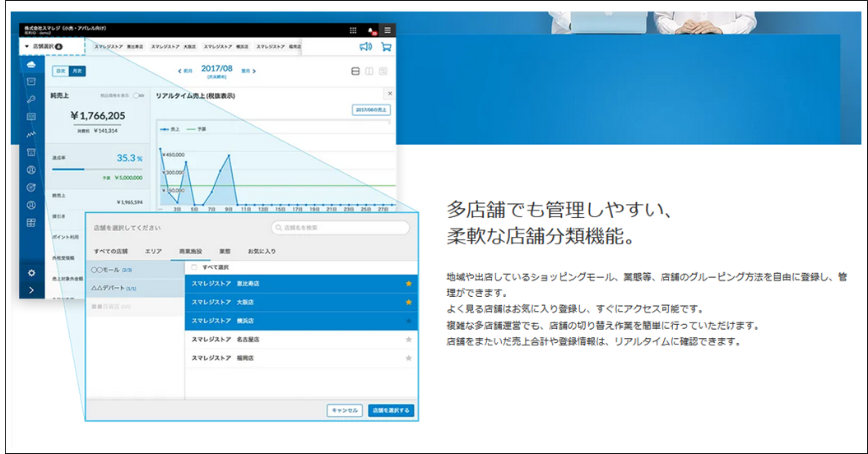Select the △△デパート group
This screenshot has width=868, height=454.
(x=135, y=288)
